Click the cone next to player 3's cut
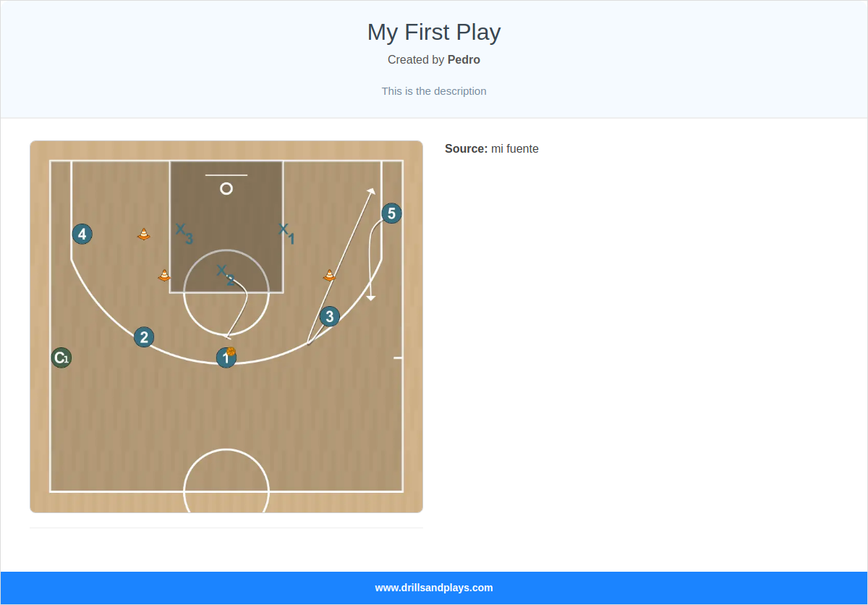Image resolution: width=868 pixels, height=605 pixels. pos(329,276)
